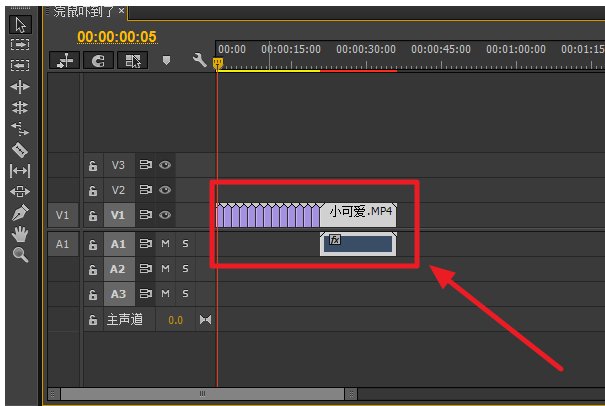
Task: Click the right zoom scrollbar handle
Action: pos(351,394)
